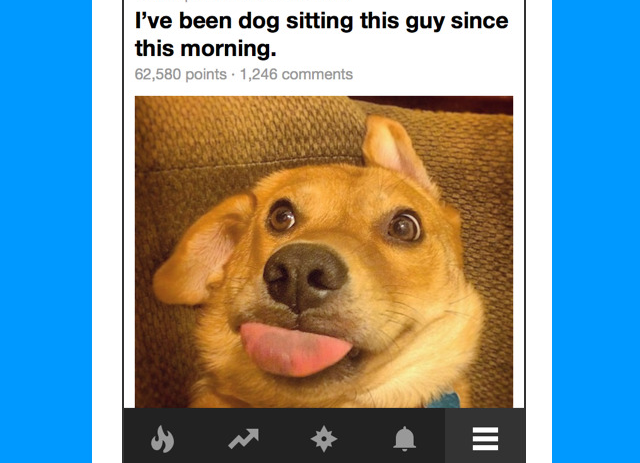Tap the dog's pink tongue in the photo
The height and width of the screenshot is (463, 640).
pyautogui.click(x=295, y=349)
